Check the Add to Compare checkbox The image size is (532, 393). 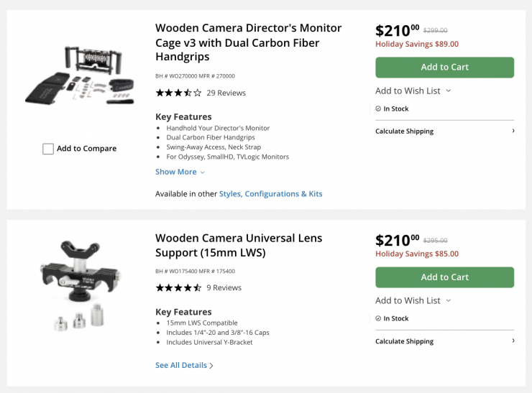48,149
